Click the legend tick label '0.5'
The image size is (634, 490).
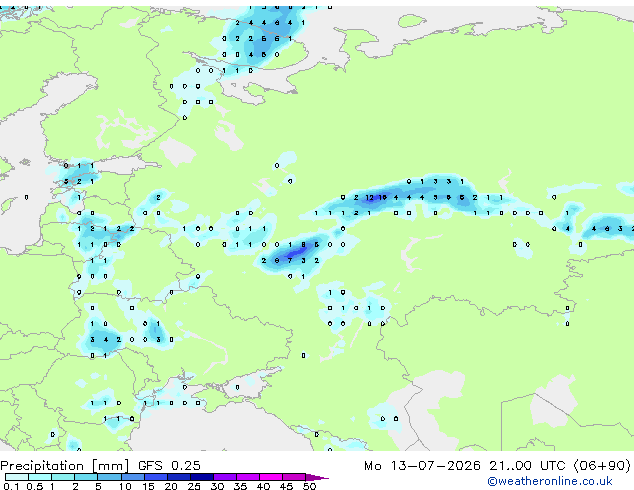[35, 486]
